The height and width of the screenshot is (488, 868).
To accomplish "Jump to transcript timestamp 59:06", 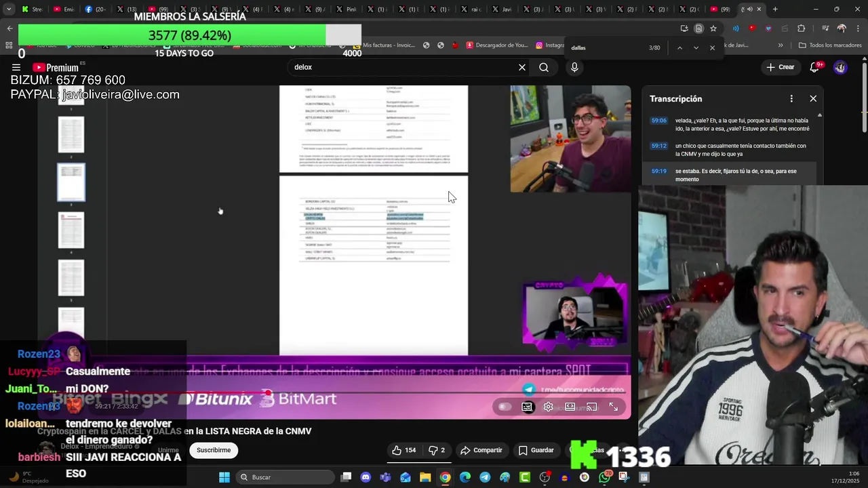I will [659, 120].
